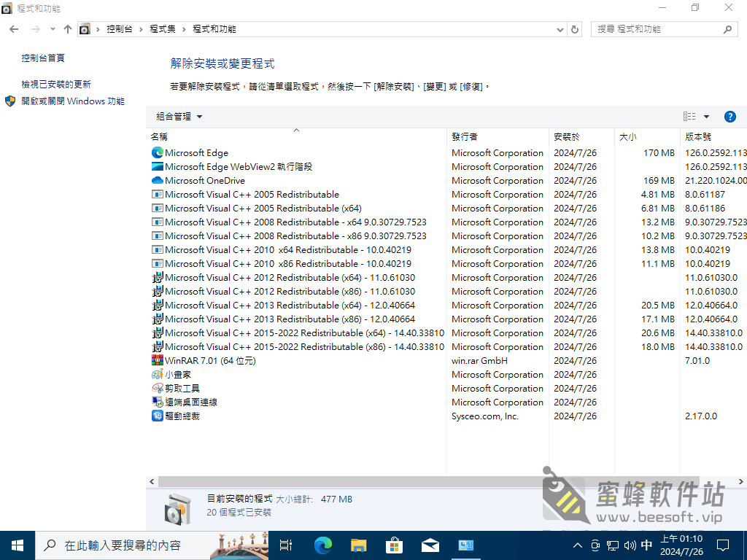This screenshot has height=560, width=747.
Task: Open Windows Start menu
Action: pos(18,545)
